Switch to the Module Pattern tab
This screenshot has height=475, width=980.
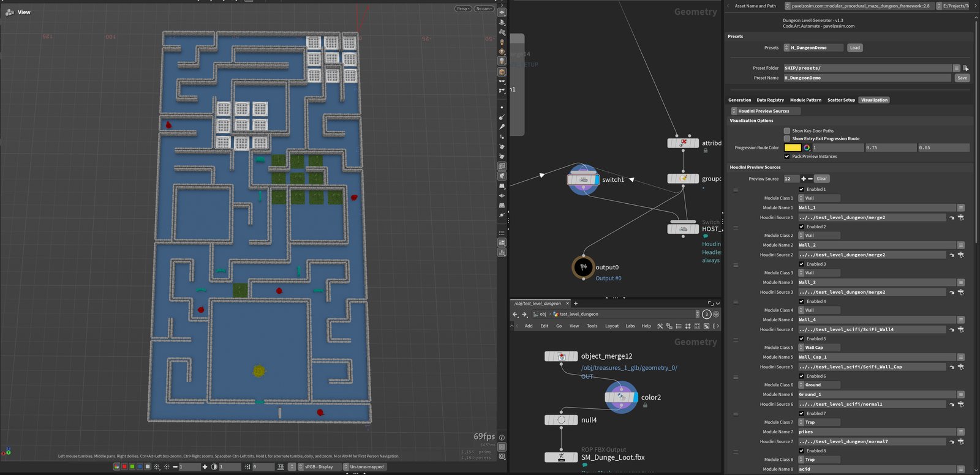(x=805, y=100)
